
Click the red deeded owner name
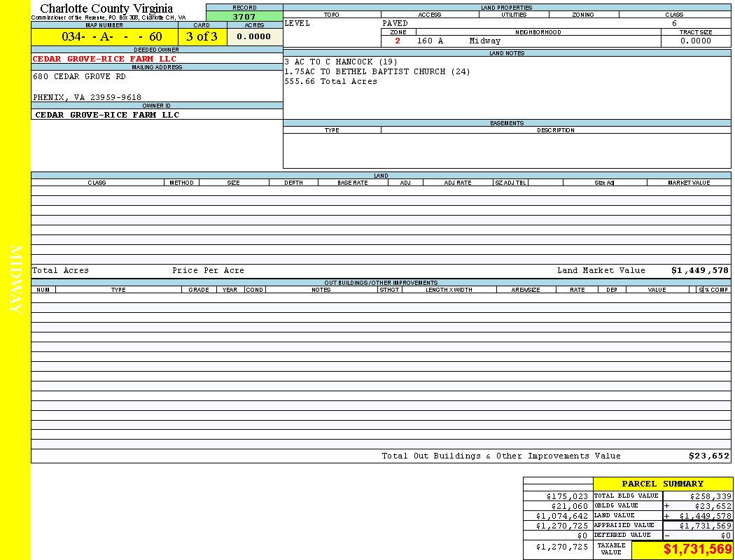pos(104,59)
